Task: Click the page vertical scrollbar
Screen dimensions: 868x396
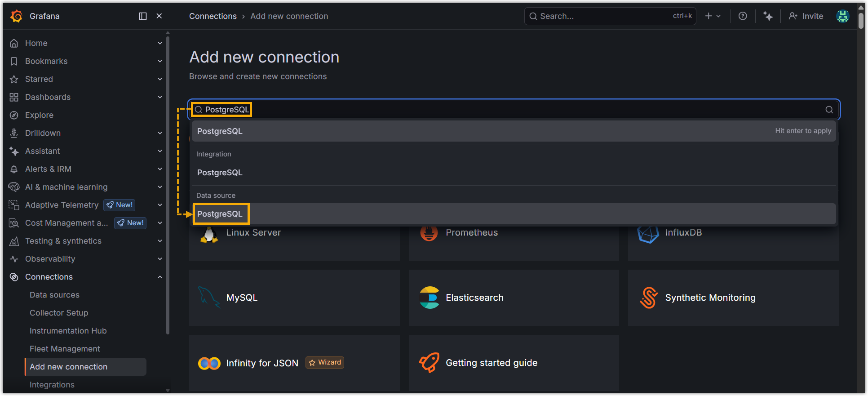Action: (861, 21)
